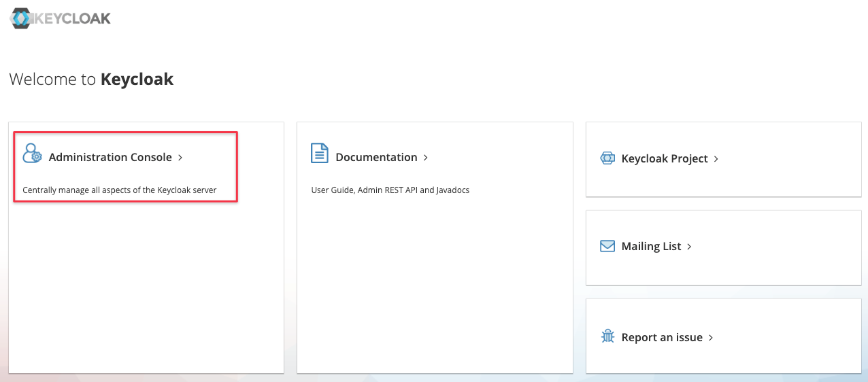Go to the Keycloak Project link
The width and height of the screenshot is (868, 382).
point(665,158)
